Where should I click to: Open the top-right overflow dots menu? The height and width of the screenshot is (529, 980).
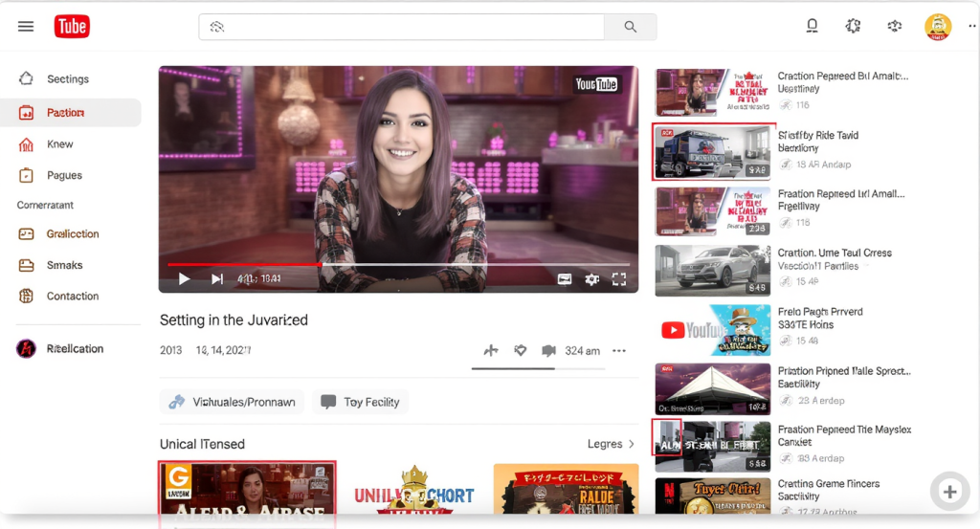click(971, 27)
